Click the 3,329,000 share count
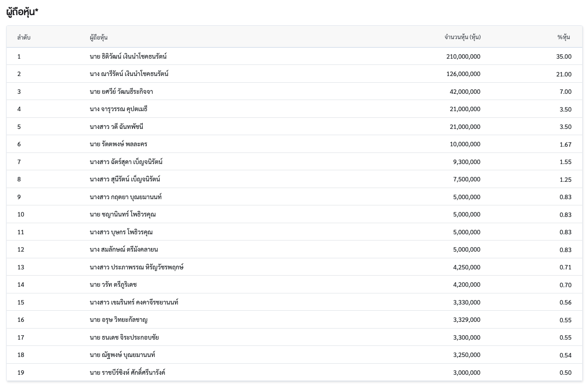The width and height of the screenshot is (588, 385). (467, 320)
